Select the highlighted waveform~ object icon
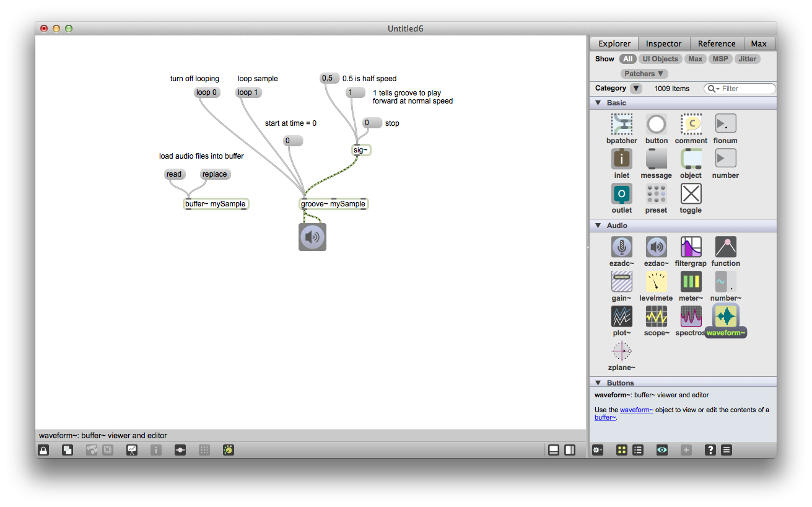This screenshot has width=812, height=507. [726, 316]
